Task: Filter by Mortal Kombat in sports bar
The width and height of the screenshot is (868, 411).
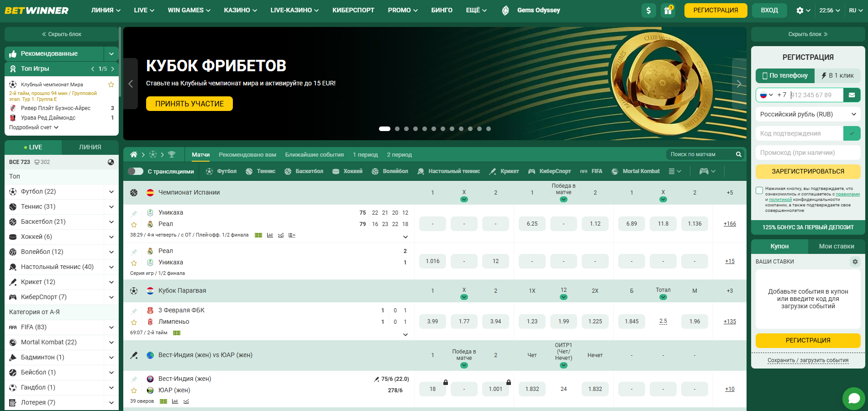Action: tap(635, 171)
